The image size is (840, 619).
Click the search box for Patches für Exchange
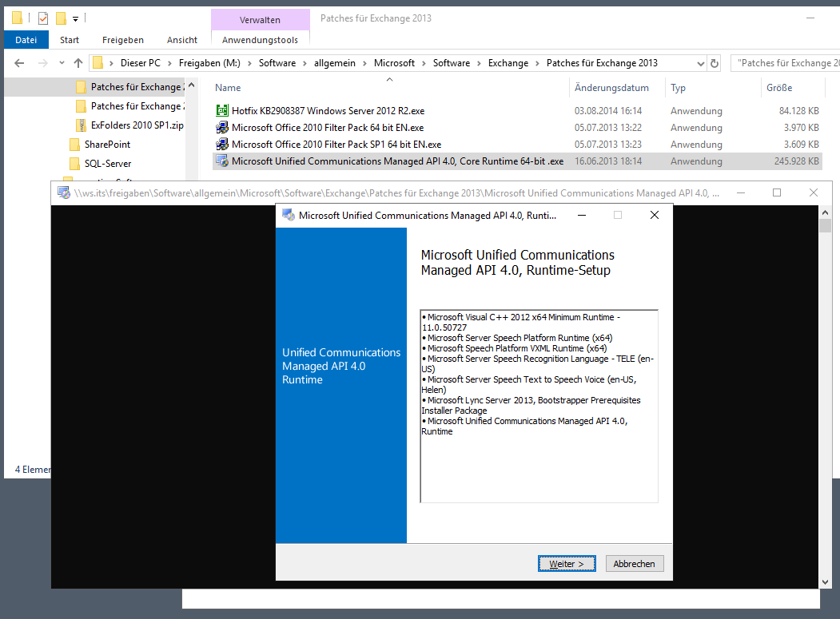tap(786, 63)
